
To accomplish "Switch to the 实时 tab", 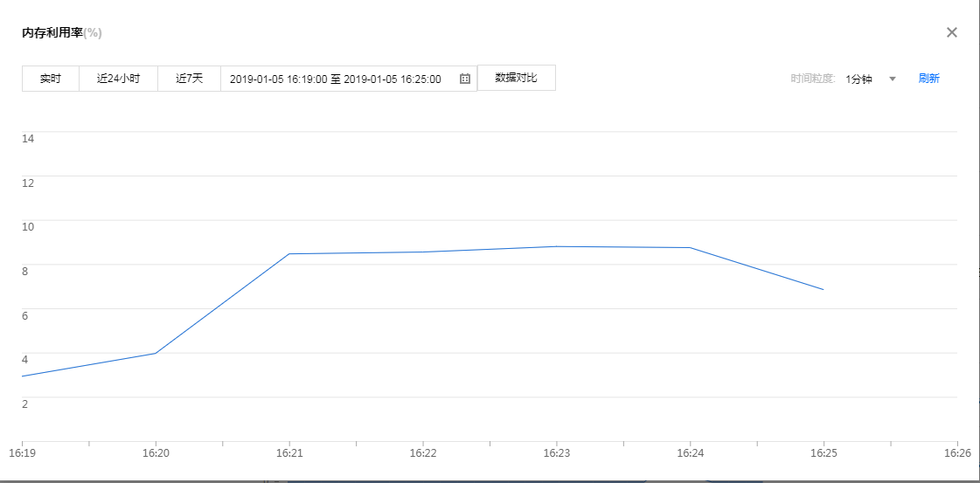I will [51, 79].
